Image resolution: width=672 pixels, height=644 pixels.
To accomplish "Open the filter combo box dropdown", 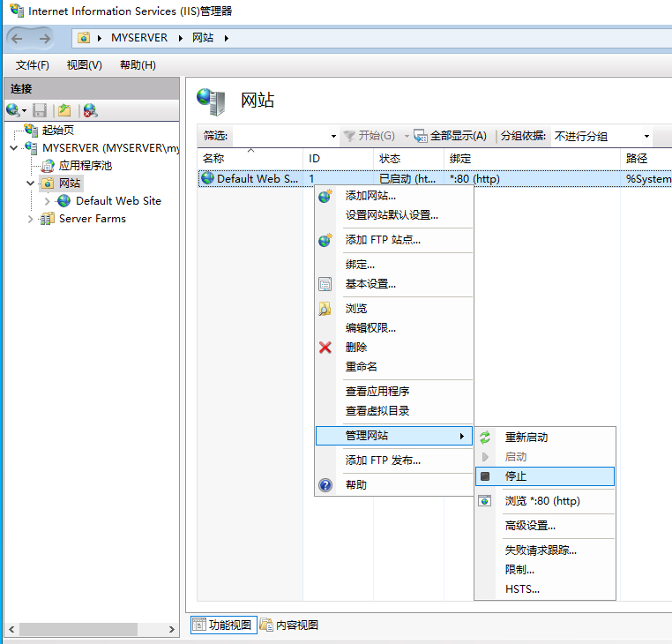I will click(x=333, y=136).
